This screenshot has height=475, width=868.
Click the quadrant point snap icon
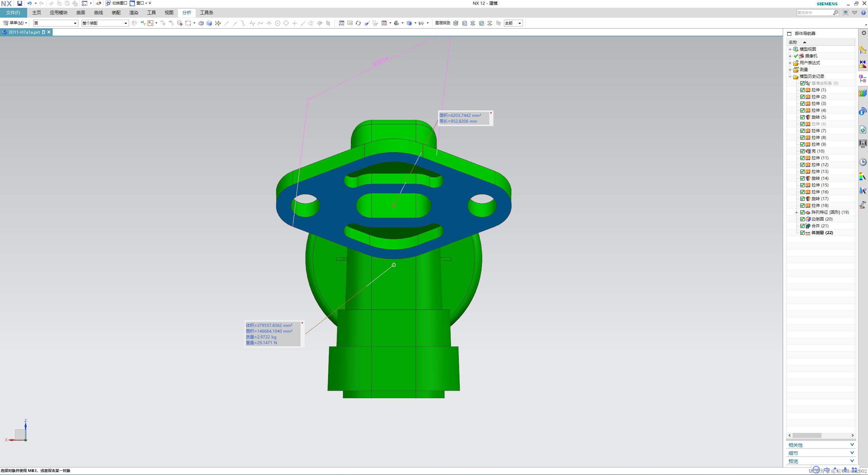(286, 23)
